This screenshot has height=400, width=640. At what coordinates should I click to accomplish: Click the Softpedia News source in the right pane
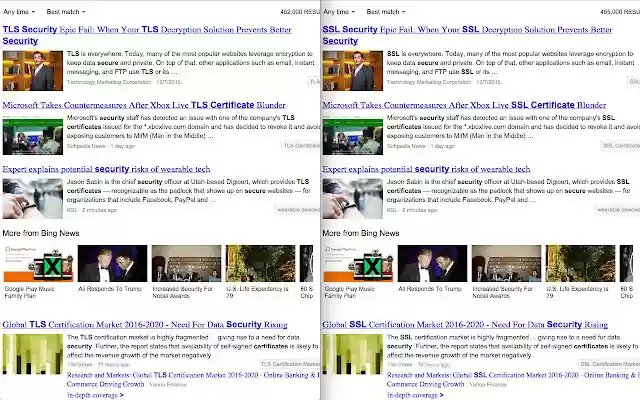406,146
